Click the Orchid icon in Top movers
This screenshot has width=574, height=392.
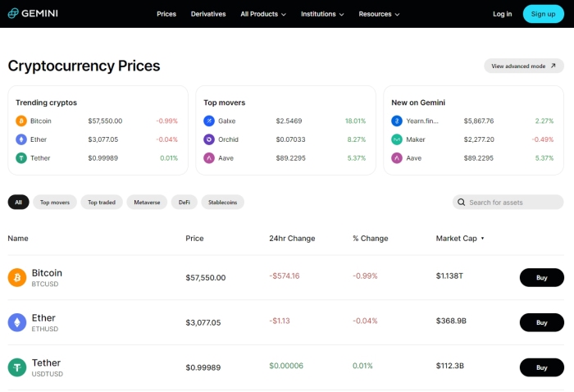tap(210, 139)
